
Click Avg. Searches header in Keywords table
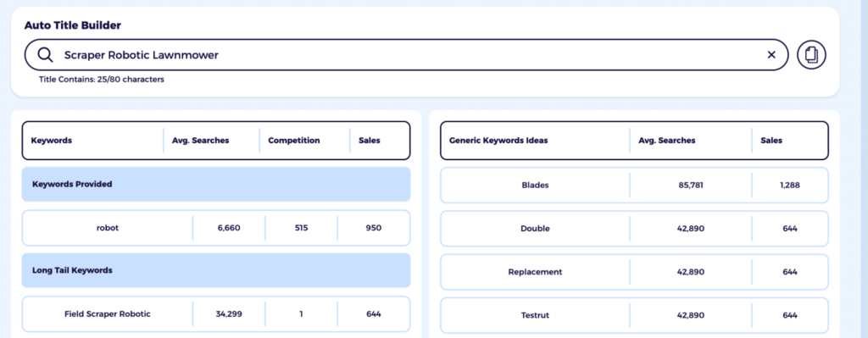[x=200, y=141]
